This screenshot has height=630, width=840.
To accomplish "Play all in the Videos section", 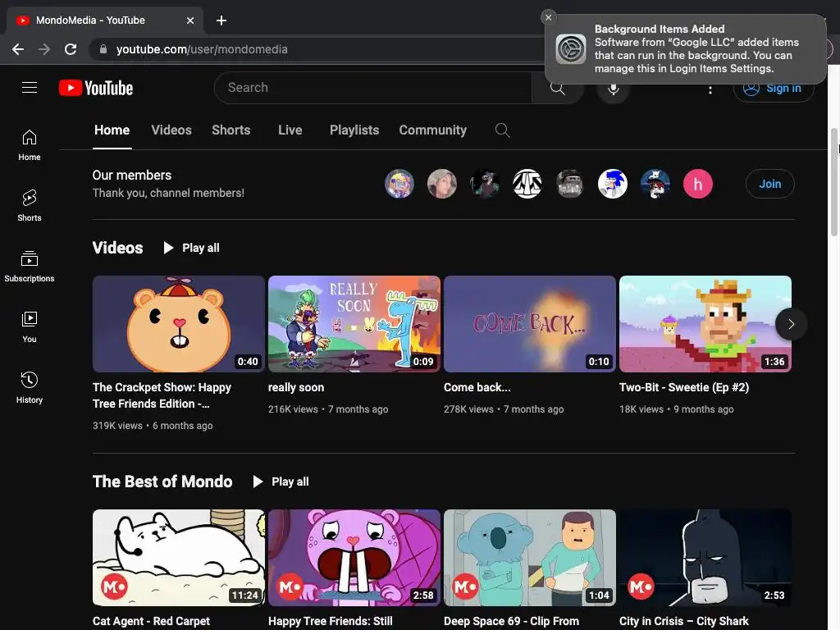I will point(192,248).
